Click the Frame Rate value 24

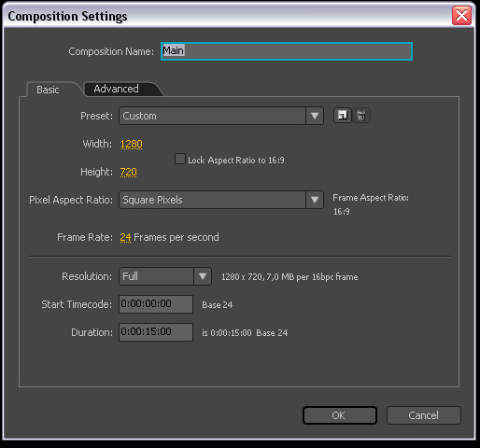point(125,237)
